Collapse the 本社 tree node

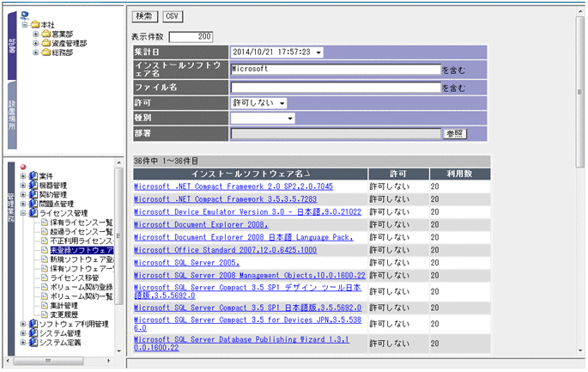(x=25, y=25)
